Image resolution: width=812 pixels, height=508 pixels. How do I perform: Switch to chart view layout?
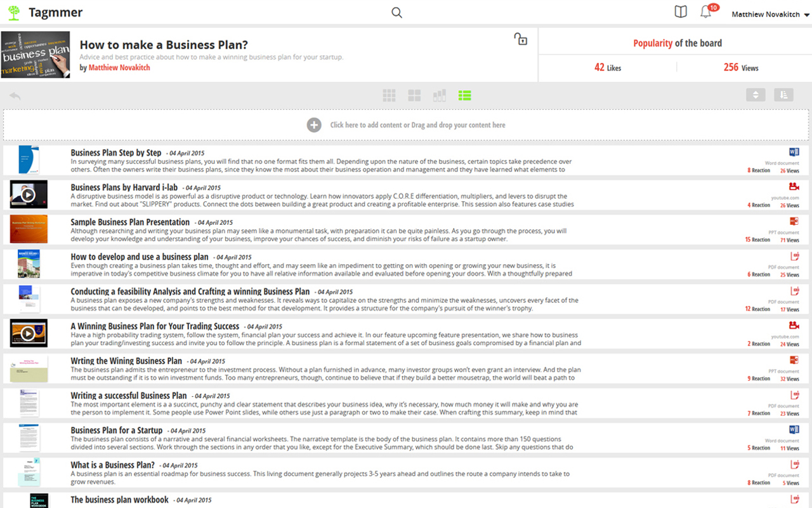tap(440, 95)
